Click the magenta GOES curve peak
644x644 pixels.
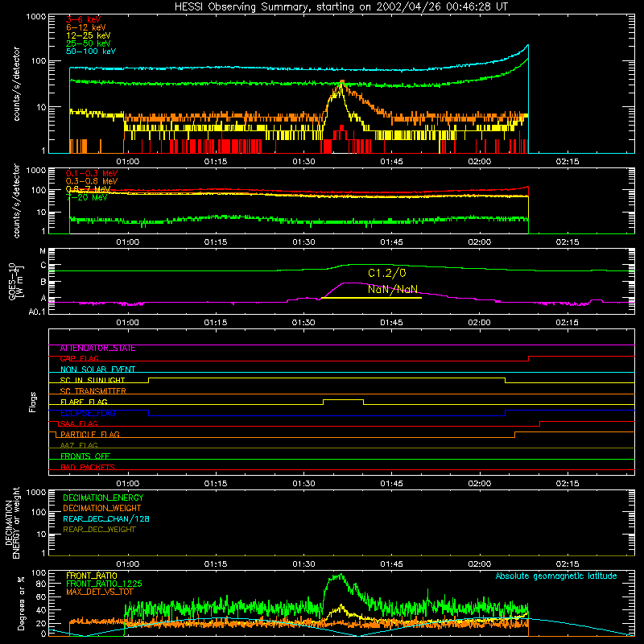tap(350, 283)
